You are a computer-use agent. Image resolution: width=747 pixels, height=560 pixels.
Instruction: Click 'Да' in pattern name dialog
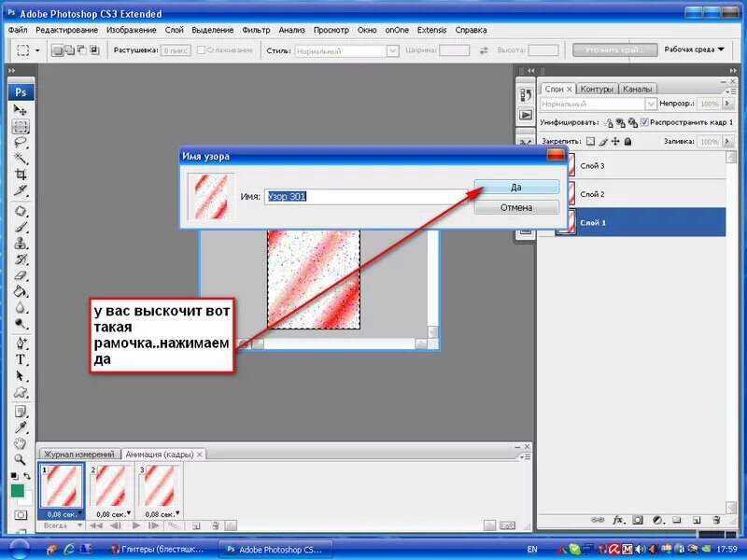[x=516, y=188]
